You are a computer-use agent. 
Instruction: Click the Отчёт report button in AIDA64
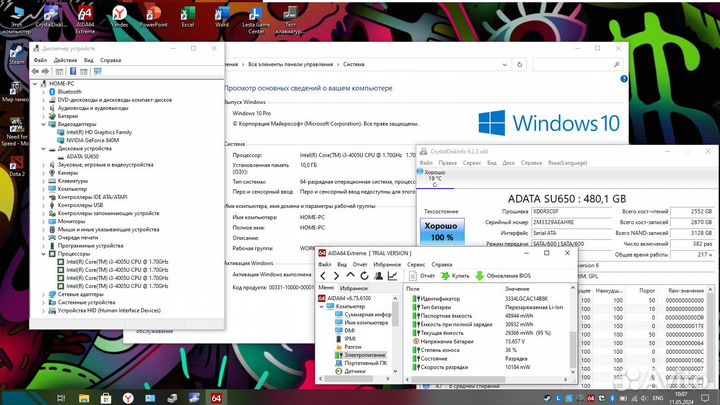click(422, 276)
